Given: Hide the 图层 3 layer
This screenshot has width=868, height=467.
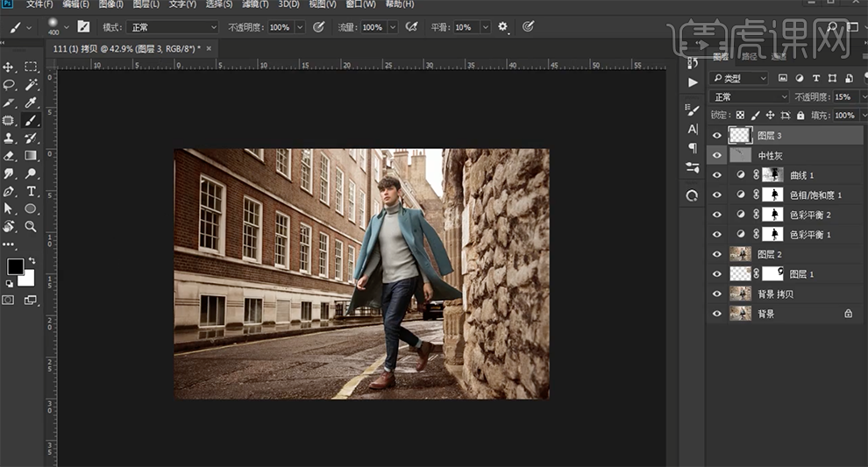Looking at the screenshot, I should 717,136.
